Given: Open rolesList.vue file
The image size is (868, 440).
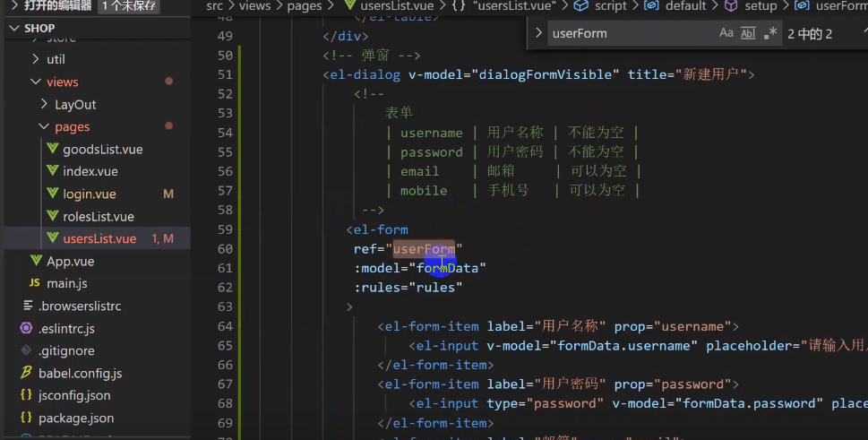Looking at the screenshot, I should (99, 216).
